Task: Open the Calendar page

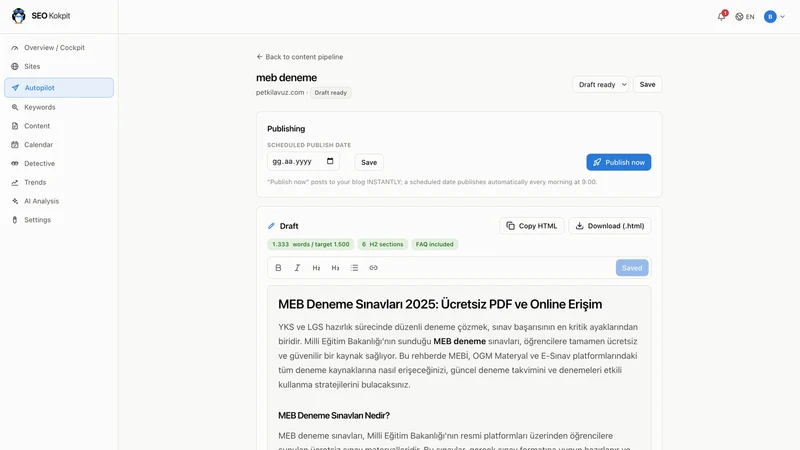Action: 59,145
